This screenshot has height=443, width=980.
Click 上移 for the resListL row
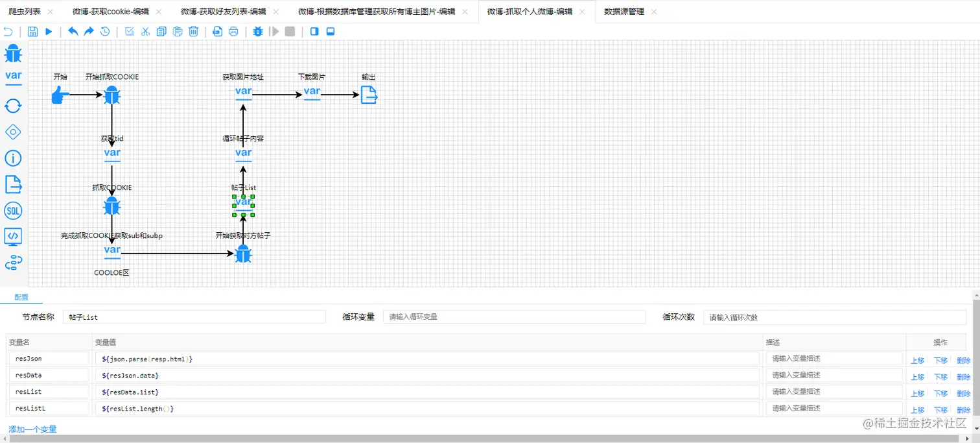coord(918,410)
